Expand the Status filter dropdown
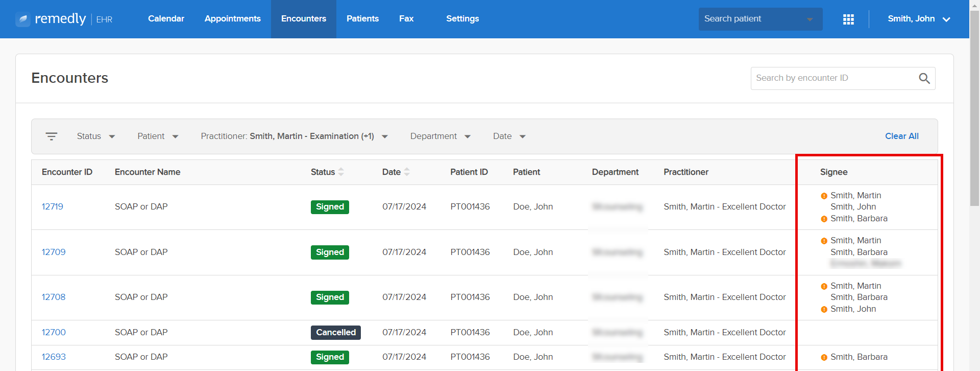 96,136
